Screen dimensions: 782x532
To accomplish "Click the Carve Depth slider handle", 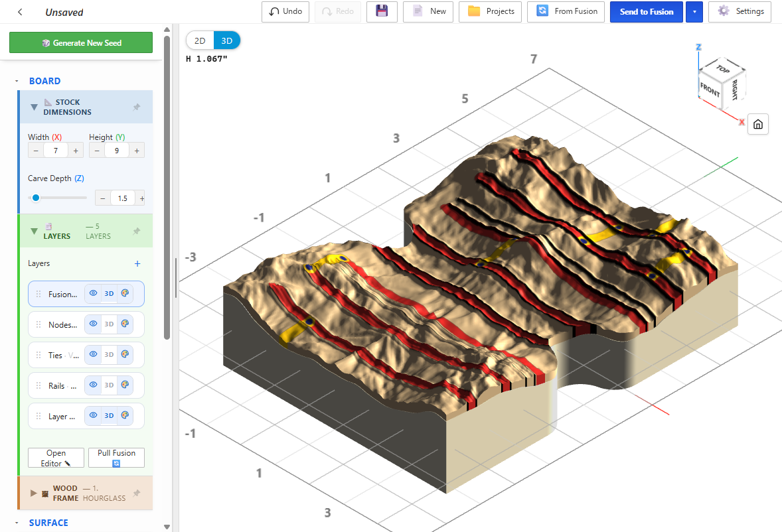I will [36, 198].
